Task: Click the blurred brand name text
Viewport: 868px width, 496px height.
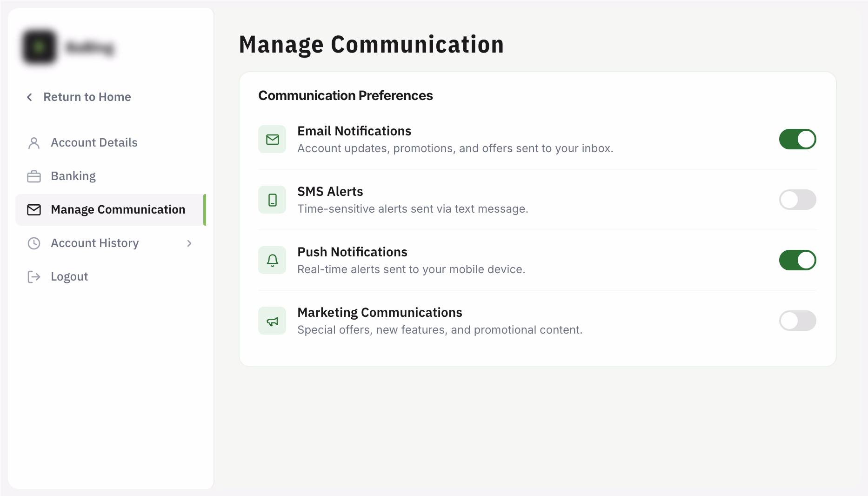Action: (90, 47)
